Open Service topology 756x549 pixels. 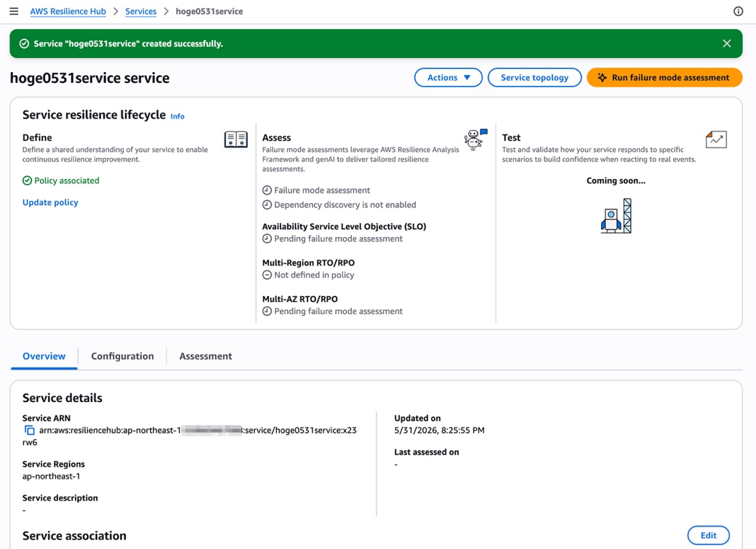pyautogui.click(x=534, y=78)
